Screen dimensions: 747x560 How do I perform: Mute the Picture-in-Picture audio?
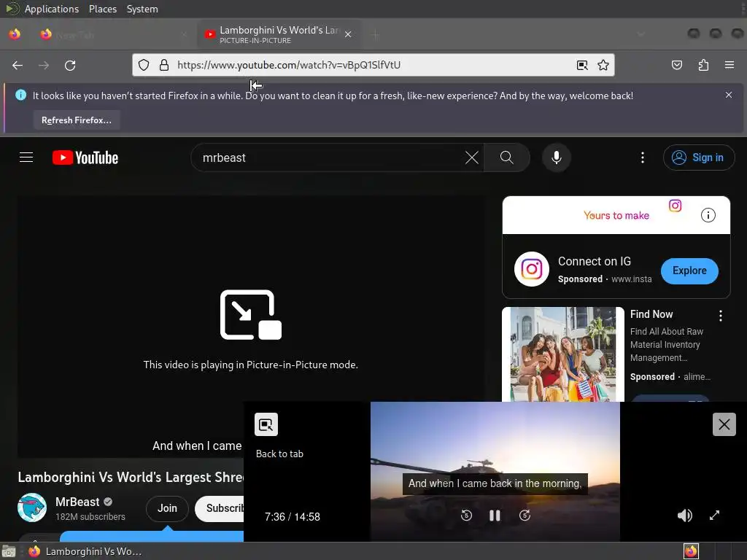pos(684,516)
